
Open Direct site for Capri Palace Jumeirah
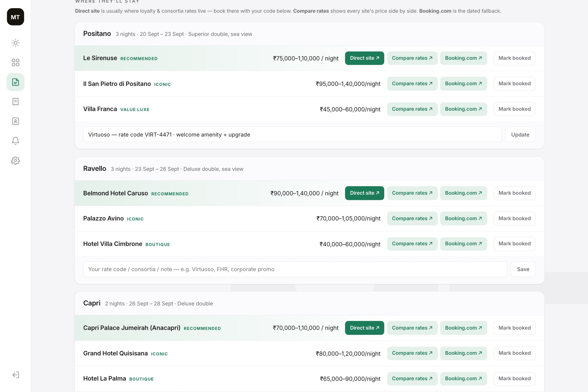(x=365, y=328)
